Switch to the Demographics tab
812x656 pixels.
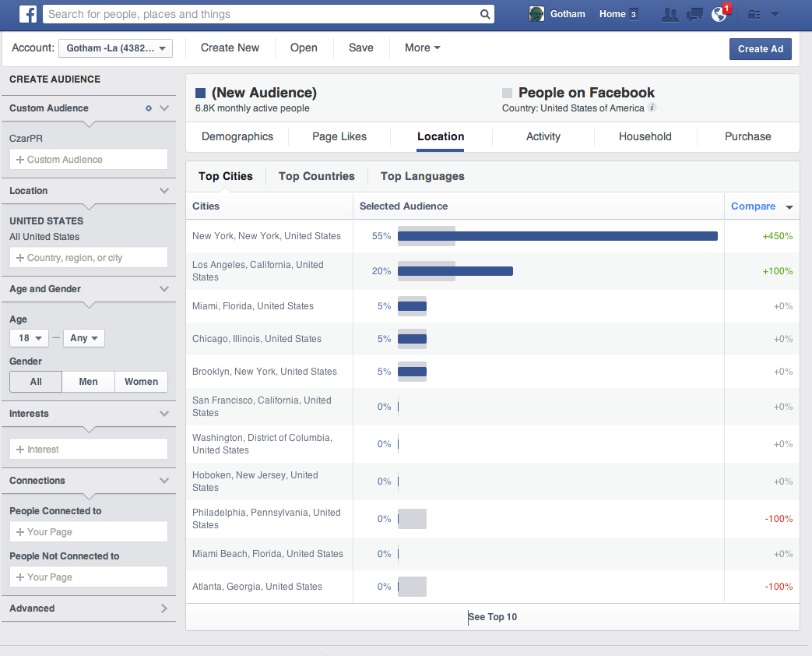pos(237,136)
